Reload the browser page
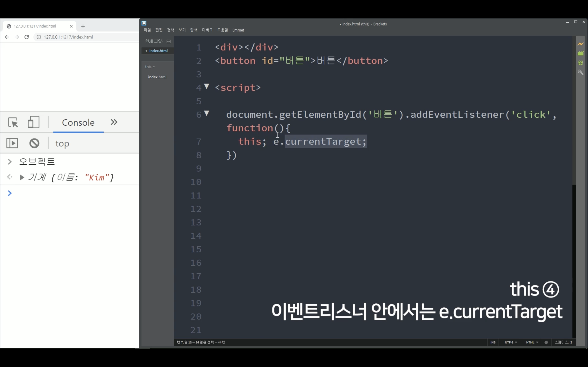Image resolution: width=588 pixels, height=367 pixels. point(27,37)
